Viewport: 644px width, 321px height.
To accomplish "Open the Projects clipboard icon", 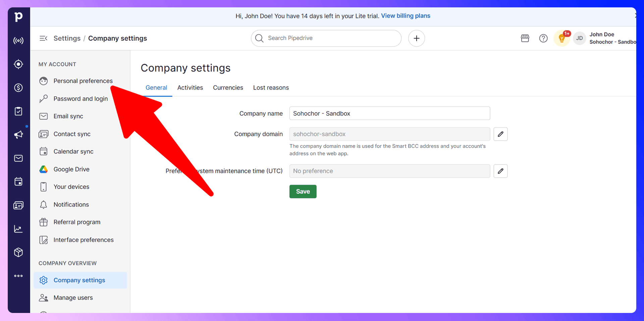I will [18, 111].
